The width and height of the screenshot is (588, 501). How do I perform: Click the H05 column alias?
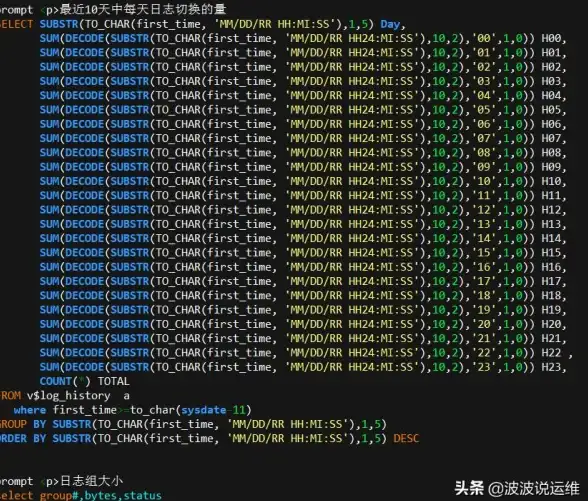click(551, 110)
